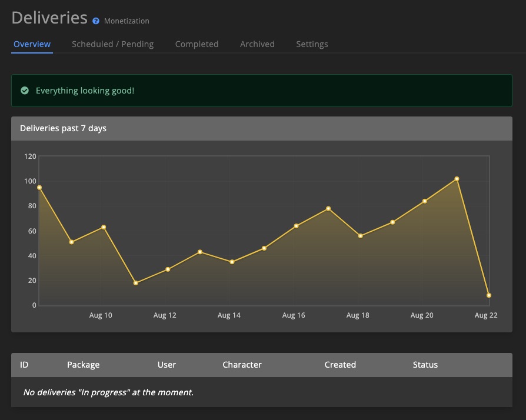
Task: Sort by the ID column header
Action: [x=24, y=365]
